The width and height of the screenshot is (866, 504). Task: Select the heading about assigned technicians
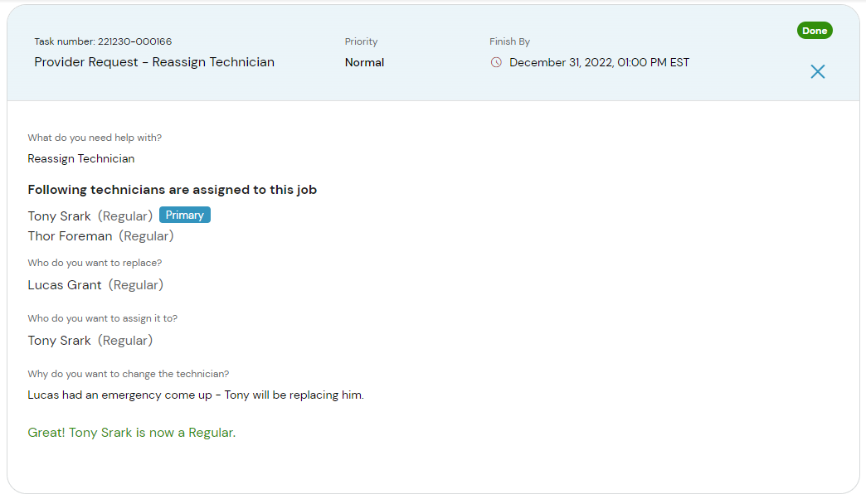[x=172, y=189]
